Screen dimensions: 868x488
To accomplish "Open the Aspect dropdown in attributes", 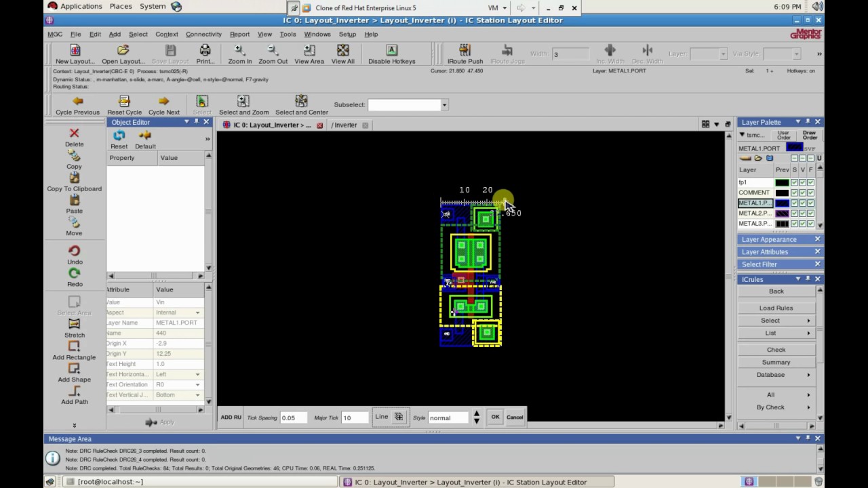I will (198, 312).
